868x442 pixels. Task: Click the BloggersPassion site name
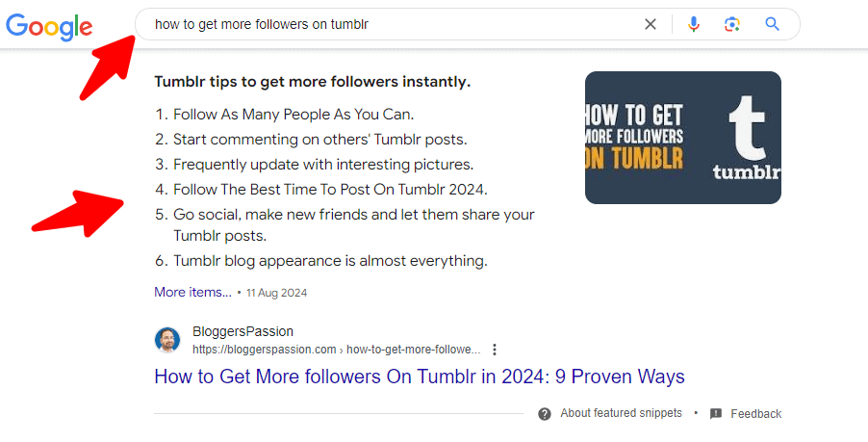243,331
